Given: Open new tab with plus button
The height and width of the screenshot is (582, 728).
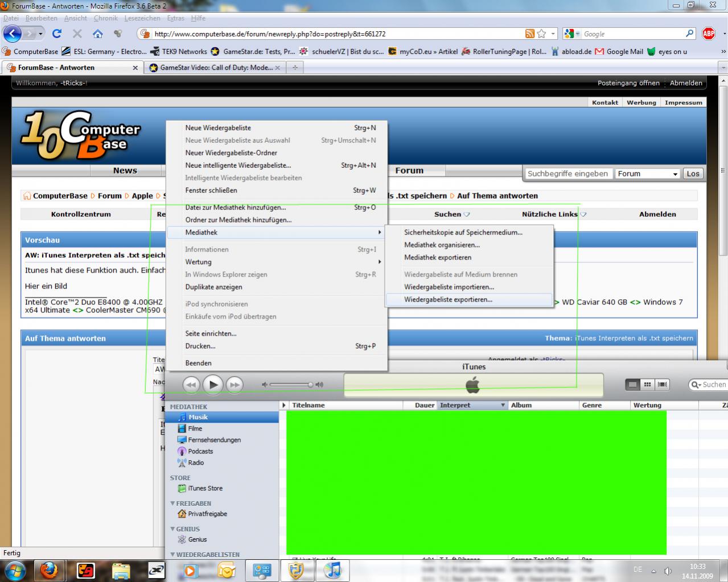Looking at the screenshot, I should pos(295,68).
